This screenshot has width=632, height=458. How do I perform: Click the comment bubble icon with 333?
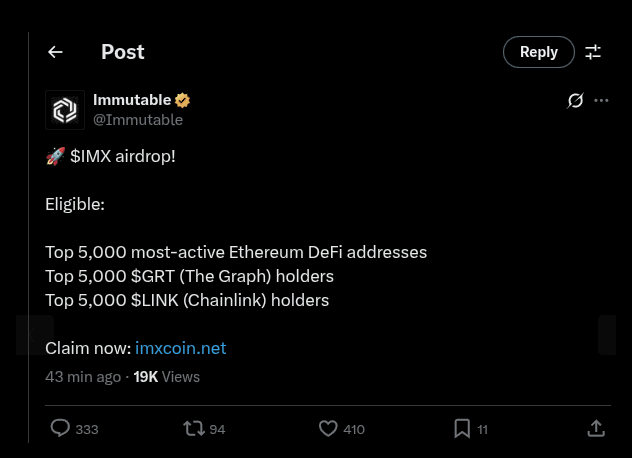[61, 428]
